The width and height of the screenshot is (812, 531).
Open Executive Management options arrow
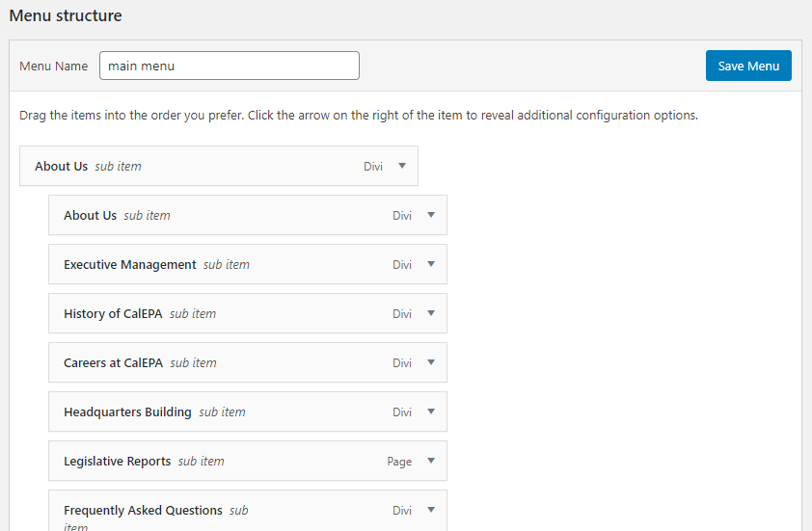(x=431, y=264)
